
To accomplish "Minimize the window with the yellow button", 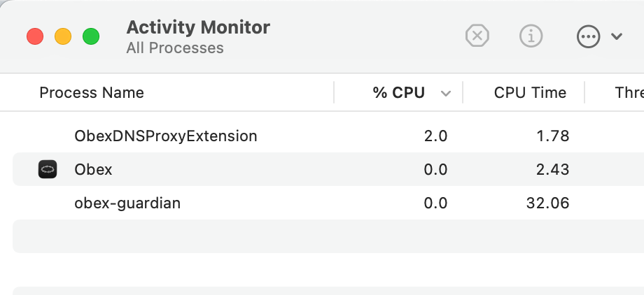I will coord(63,36).
